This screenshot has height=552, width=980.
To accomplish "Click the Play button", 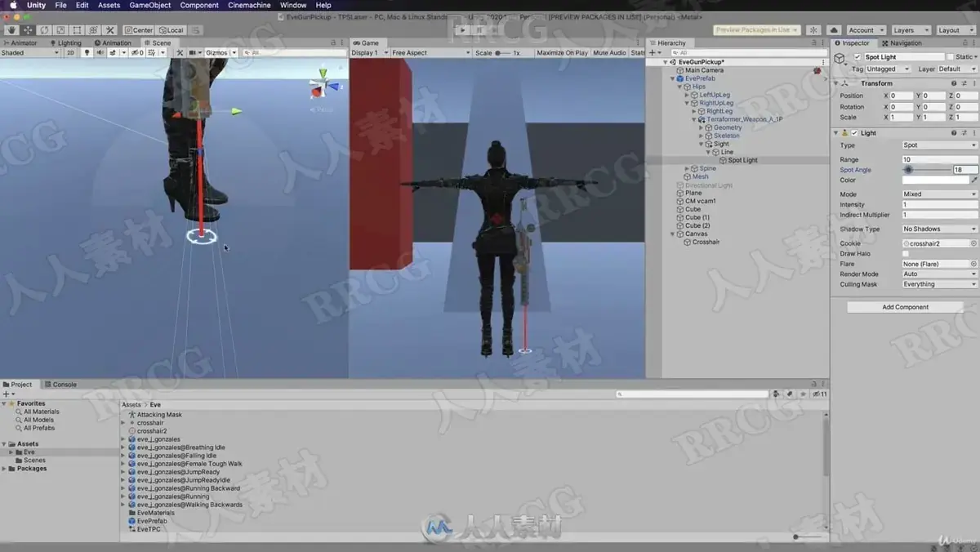I will 462,30.
